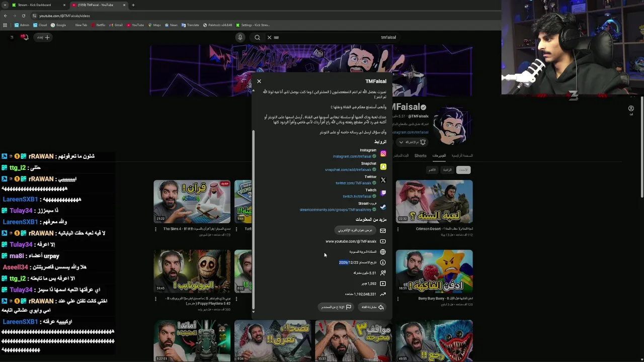
Task: Click the info icon beside join date
Action: [383, 262]
